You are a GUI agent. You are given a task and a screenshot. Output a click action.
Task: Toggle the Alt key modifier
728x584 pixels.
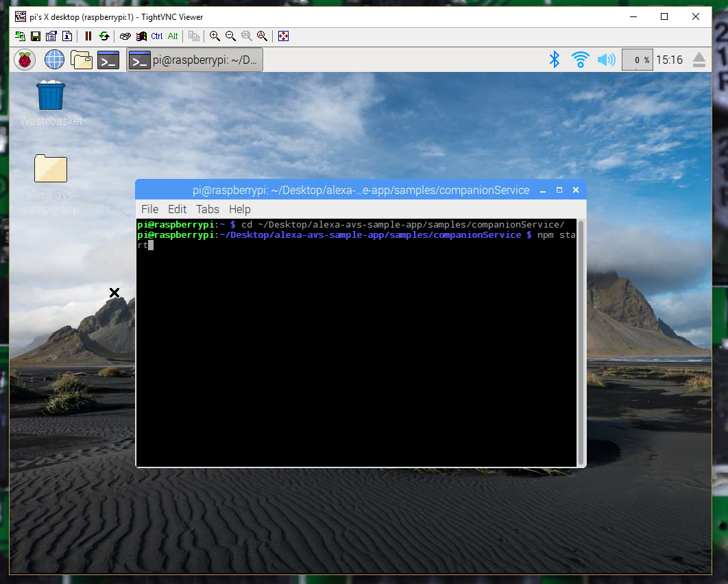click(x=172, y=36)
